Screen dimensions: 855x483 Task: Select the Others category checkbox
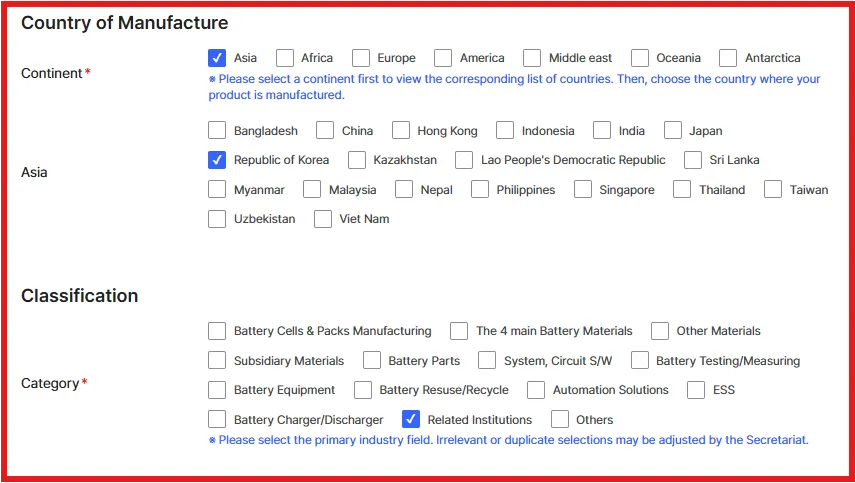(560, 420)
